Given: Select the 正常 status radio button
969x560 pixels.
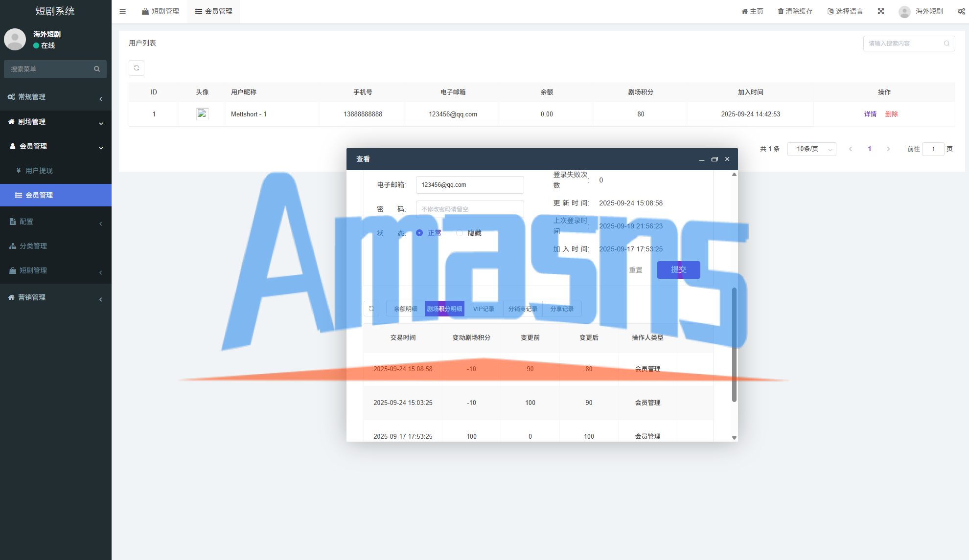Looking at the screenshot, I should pos(419,233).
